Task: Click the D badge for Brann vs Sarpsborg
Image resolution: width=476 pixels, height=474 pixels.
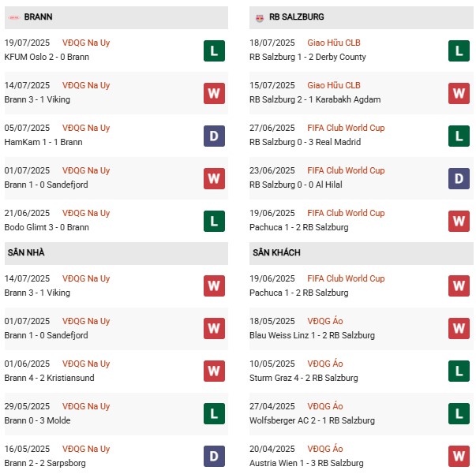Action: (x=214, y=457)
